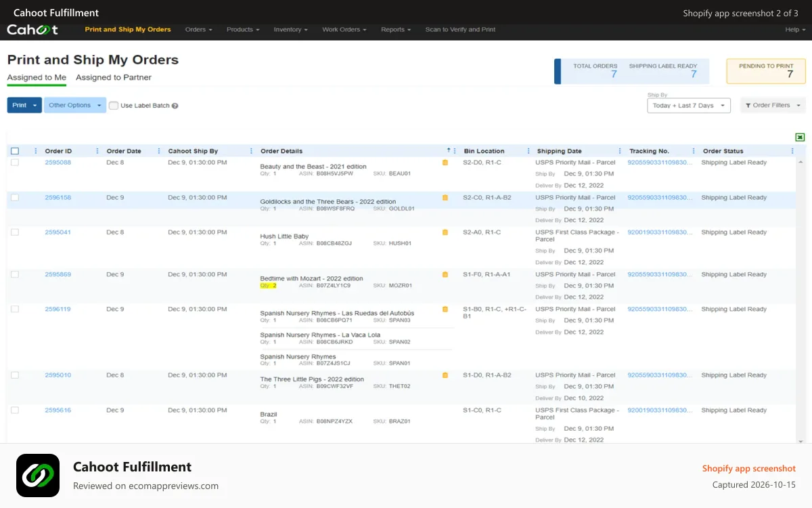Check the box for order 2595616

point(15,410)
